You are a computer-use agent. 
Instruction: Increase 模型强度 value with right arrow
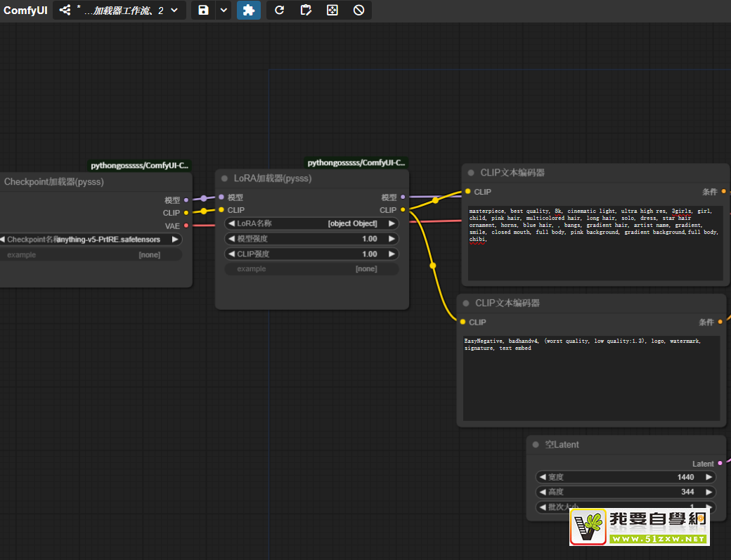point(392,239)
